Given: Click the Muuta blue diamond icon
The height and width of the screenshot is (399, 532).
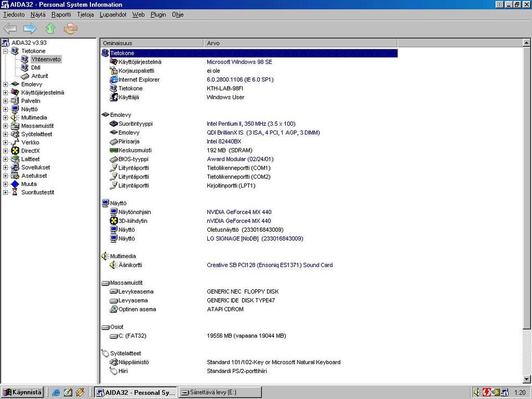Looking at the screenshot, I should pos(15,184).
